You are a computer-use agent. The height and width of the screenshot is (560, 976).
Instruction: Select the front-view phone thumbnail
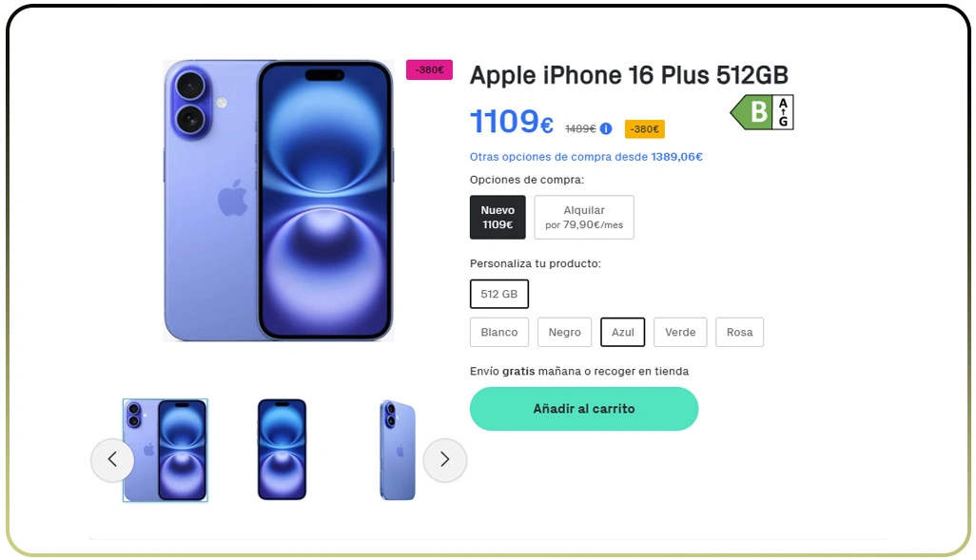coord(282,450)
